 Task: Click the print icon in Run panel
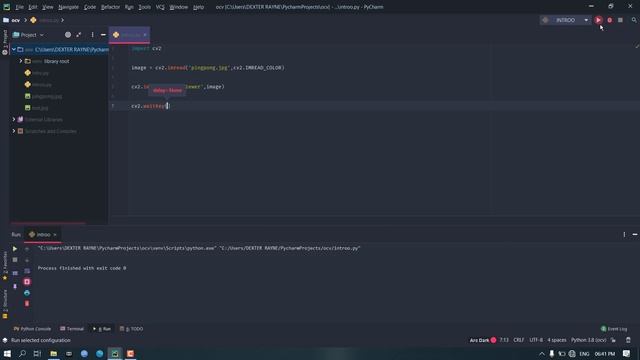click(x=27, y=293)
